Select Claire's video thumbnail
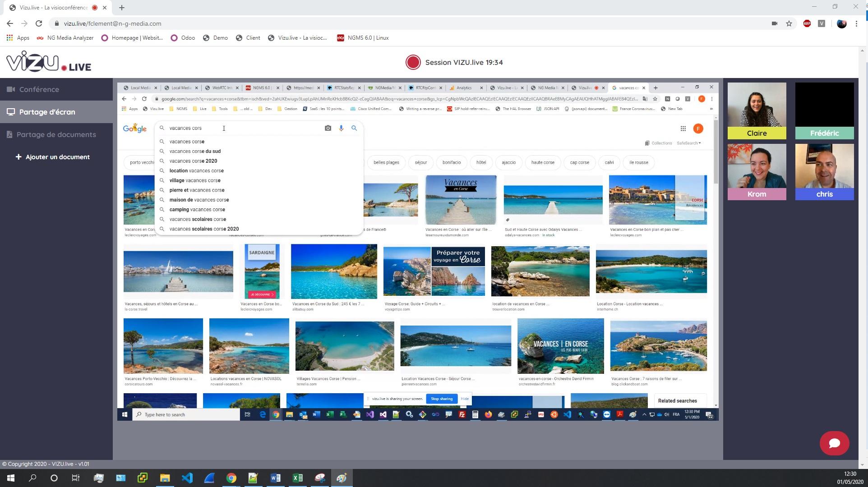The image size is (868, 487). pyautogui.click(x=757, y=110)
